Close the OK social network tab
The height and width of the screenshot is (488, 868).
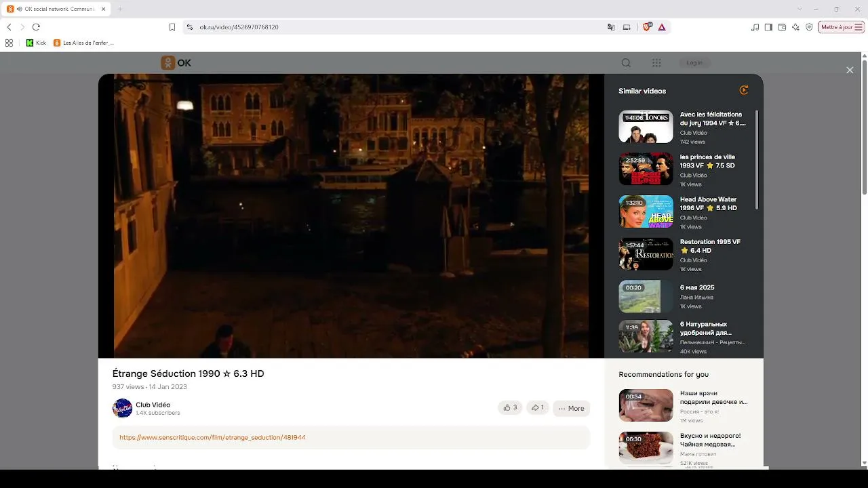(x=102, y=9)
